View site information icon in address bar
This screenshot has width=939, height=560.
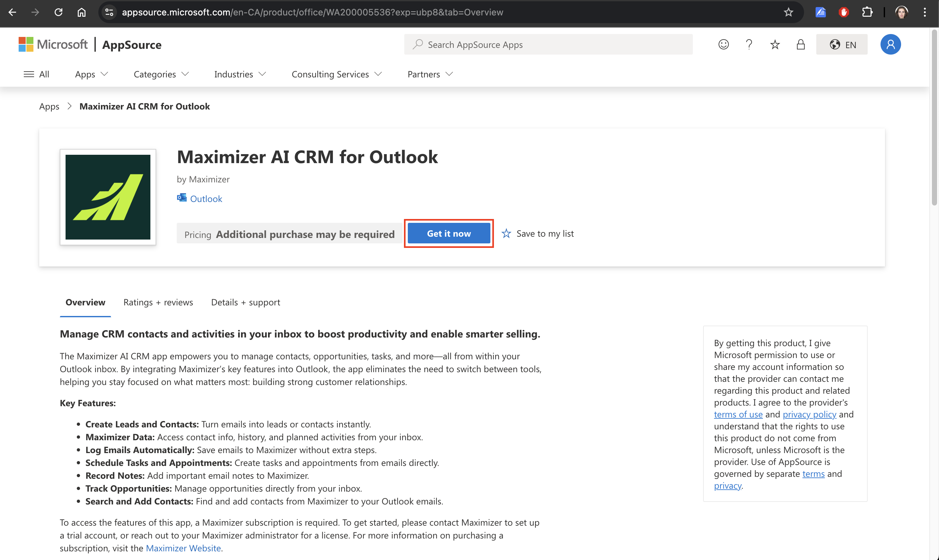click(109, 12)
